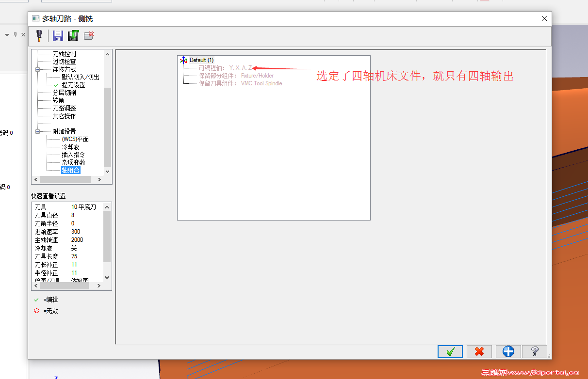This screenshot has height=379, width=588.
Task: Close the background docked panel
Action: click(x=23, y=35)
